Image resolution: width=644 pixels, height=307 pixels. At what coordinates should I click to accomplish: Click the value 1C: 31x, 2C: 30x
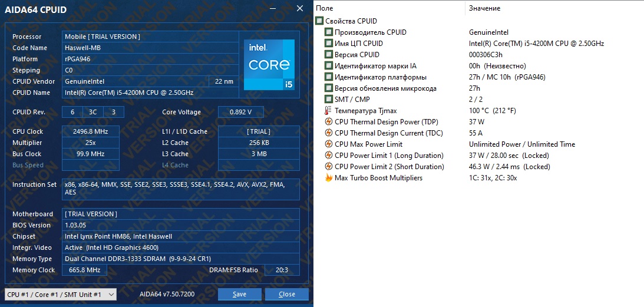pyautogui.click(x=493, y=178)
